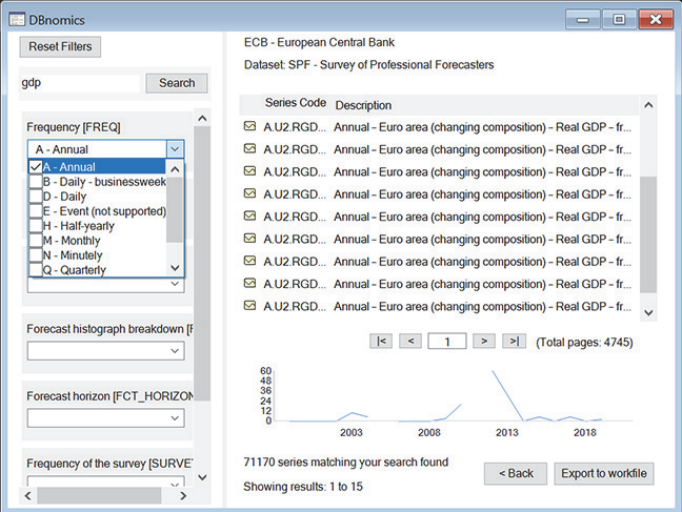Minimize the DBnomics window
This screenshot has width=682, height=512.
pos(582,20)
